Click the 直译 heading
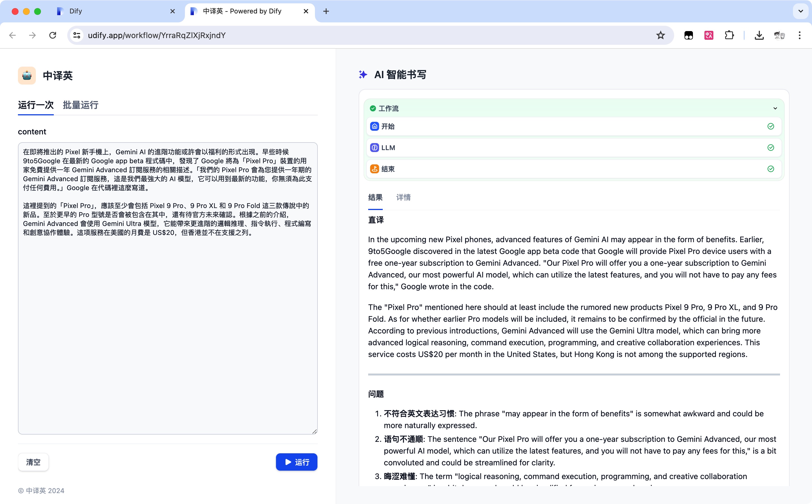The width and height of the screenshot is (812, 504). [x=376, y=220]
